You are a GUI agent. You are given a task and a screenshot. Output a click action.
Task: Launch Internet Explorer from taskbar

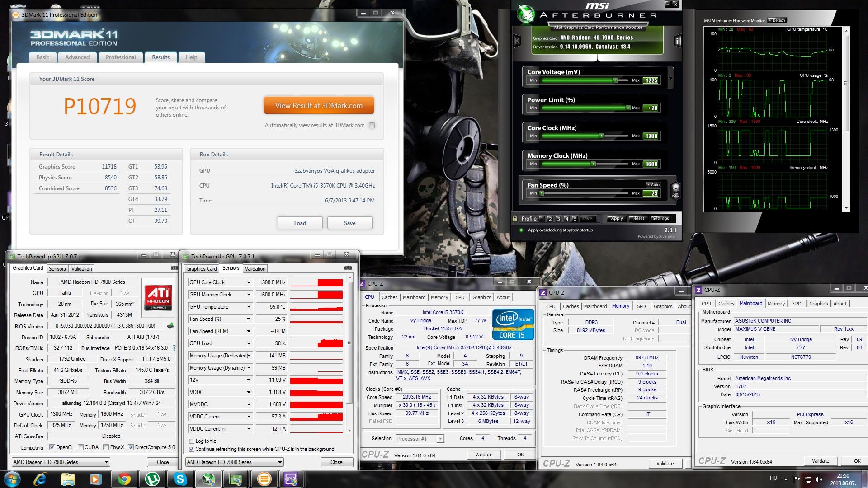point(41,479)
